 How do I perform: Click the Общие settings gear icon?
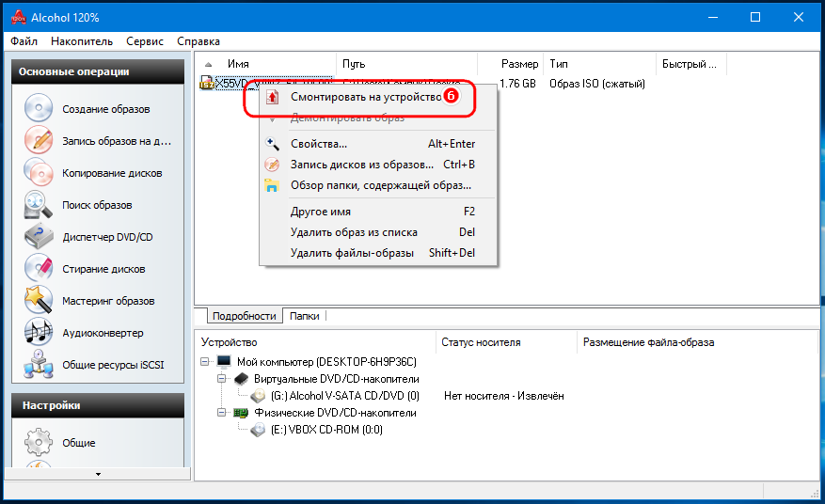tap(39, 443)
